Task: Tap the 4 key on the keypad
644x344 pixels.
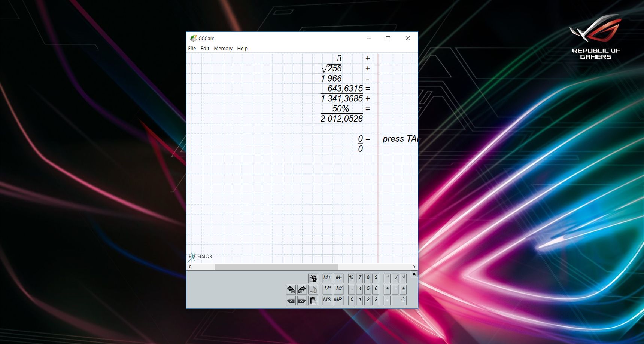Action: [359, 289]
